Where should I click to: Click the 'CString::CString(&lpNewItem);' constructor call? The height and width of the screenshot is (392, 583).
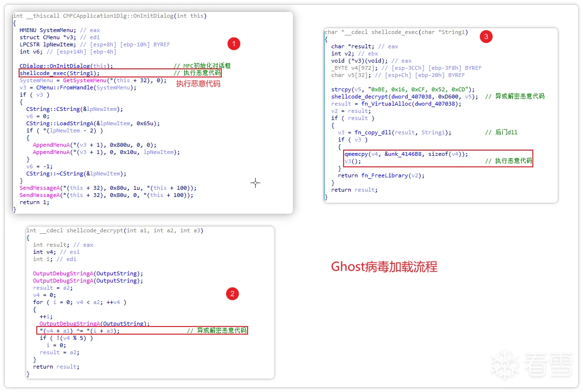click(x=75, y=109)
